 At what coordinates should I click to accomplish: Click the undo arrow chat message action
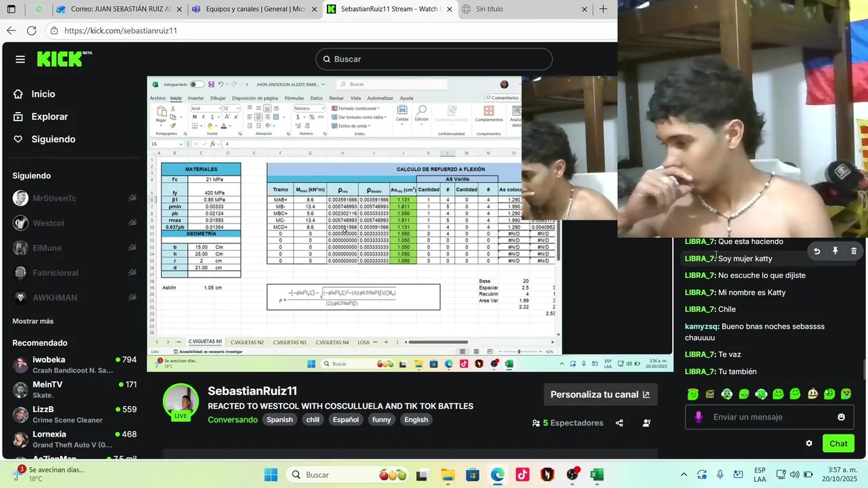coord(816,251)
